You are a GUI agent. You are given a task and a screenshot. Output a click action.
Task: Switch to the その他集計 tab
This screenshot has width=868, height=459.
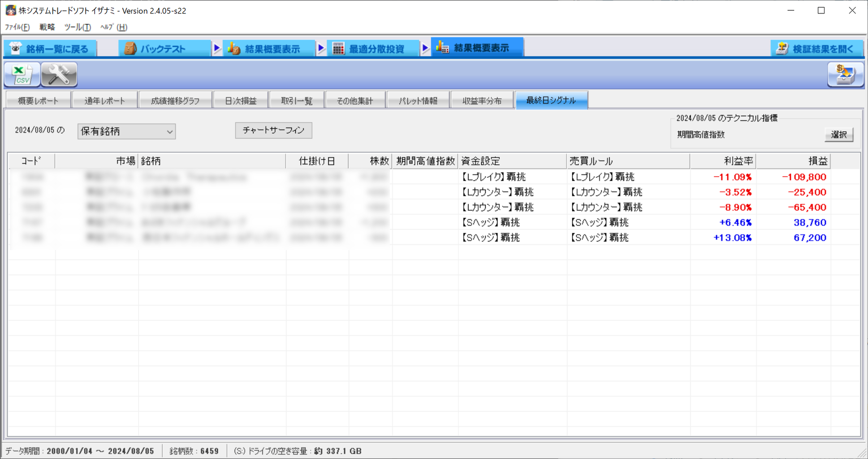pyautogui.click(x=355, y=100)
